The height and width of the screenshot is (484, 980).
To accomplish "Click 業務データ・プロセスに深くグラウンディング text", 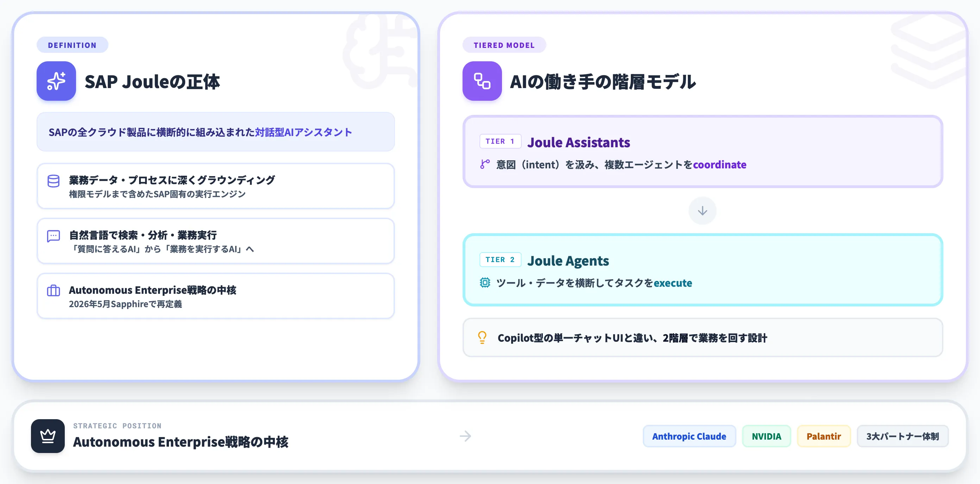I will tap(171, 180).
